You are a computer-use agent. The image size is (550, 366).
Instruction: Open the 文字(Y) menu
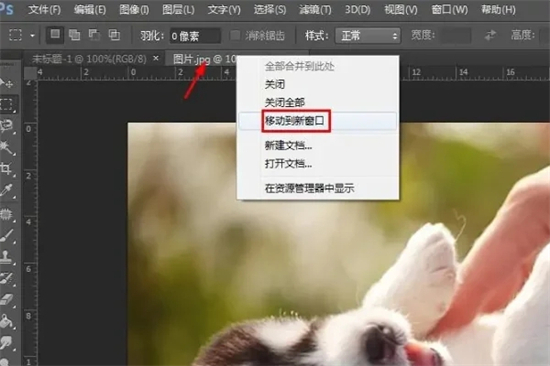pos(224,9)
